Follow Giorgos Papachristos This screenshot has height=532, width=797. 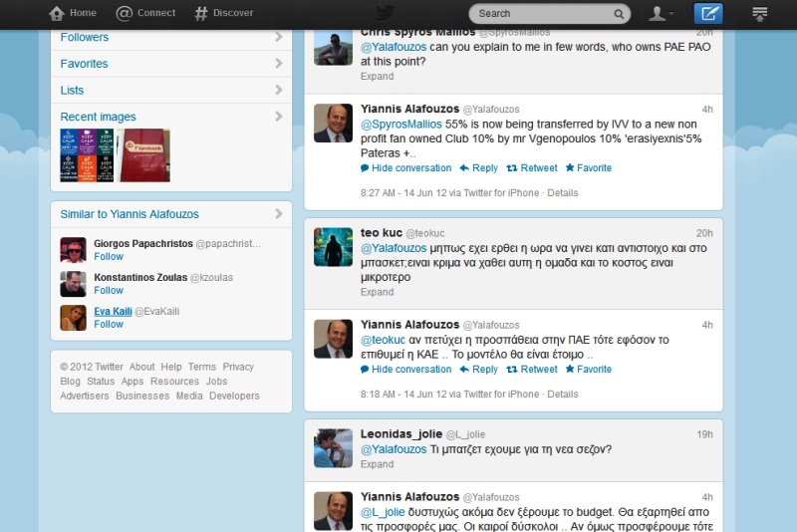pyautogui.click(x=109, y=257)
